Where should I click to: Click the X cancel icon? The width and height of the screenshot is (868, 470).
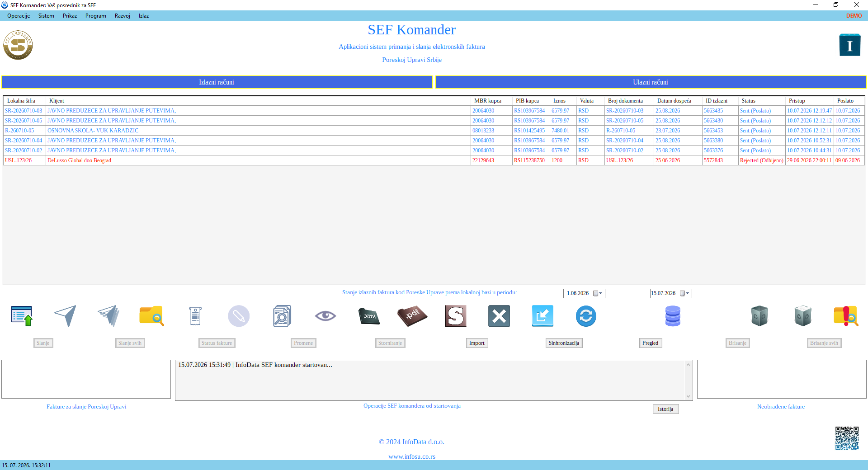point(499,316)
